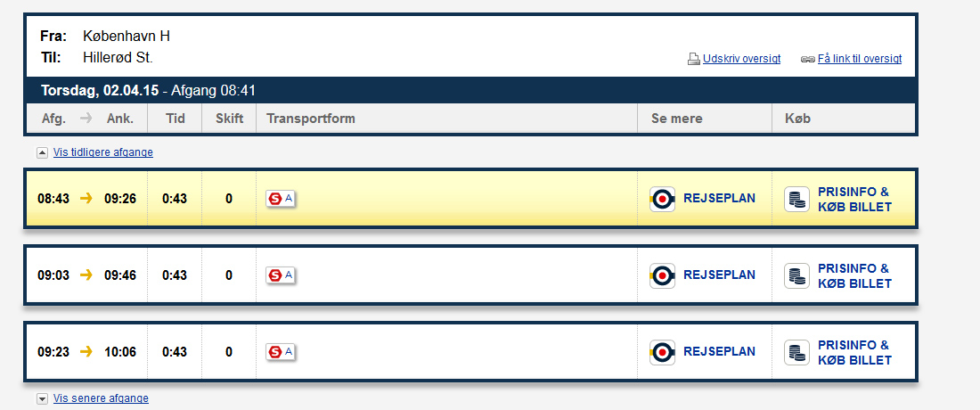Expand later departures using down arrow button
The height and width of the screenshot is (410, 980).
(43, 398)
